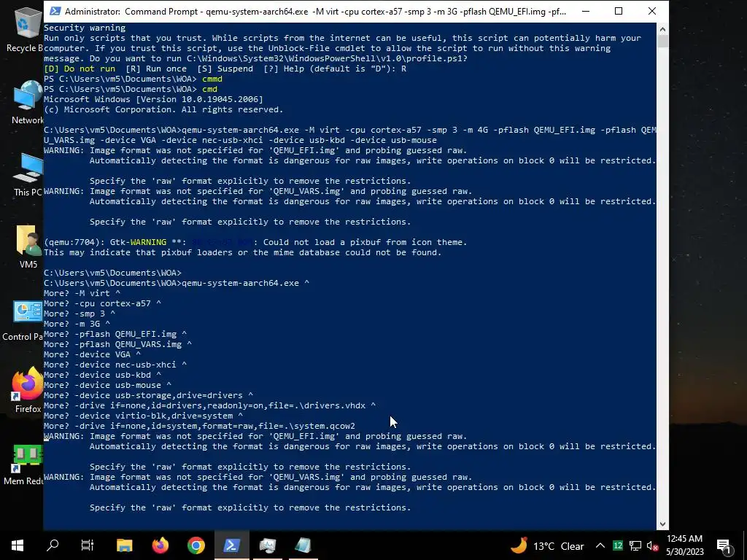Click the 'More? -m 3G ^' line
The image size is (747, 560).
77,324
